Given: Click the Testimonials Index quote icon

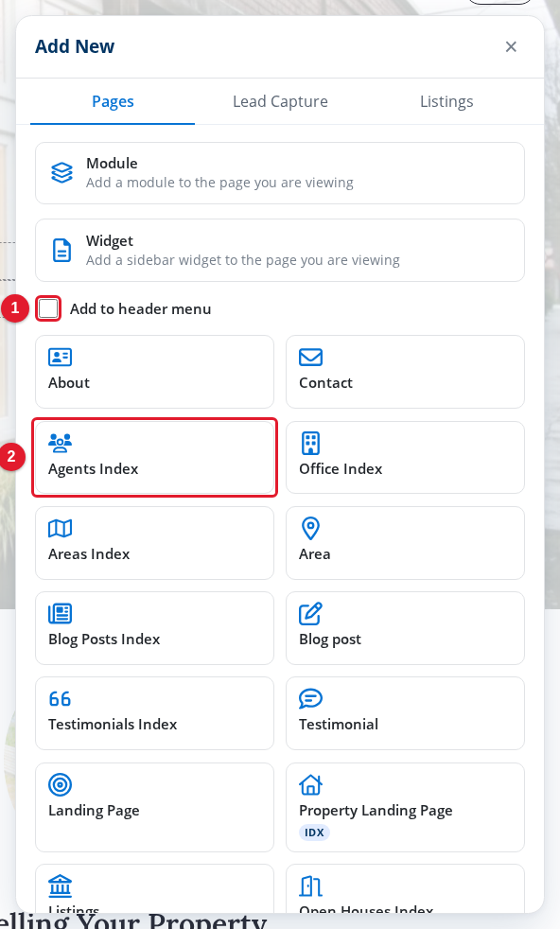Looking at the screenshot, I should 60,699.
